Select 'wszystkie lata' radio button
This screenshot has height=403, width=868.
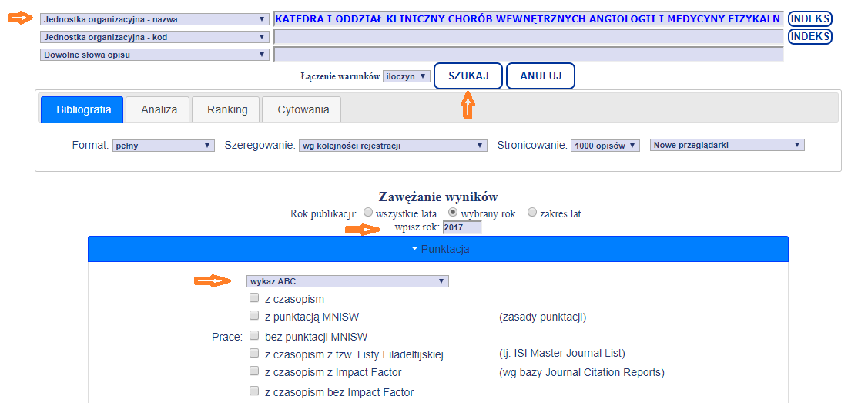(368, 213)
